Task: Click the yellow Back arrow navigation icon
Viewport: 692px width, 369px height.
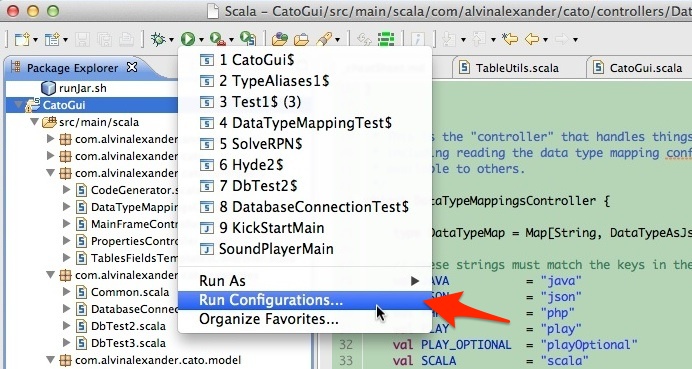Action: click(532, 39)
